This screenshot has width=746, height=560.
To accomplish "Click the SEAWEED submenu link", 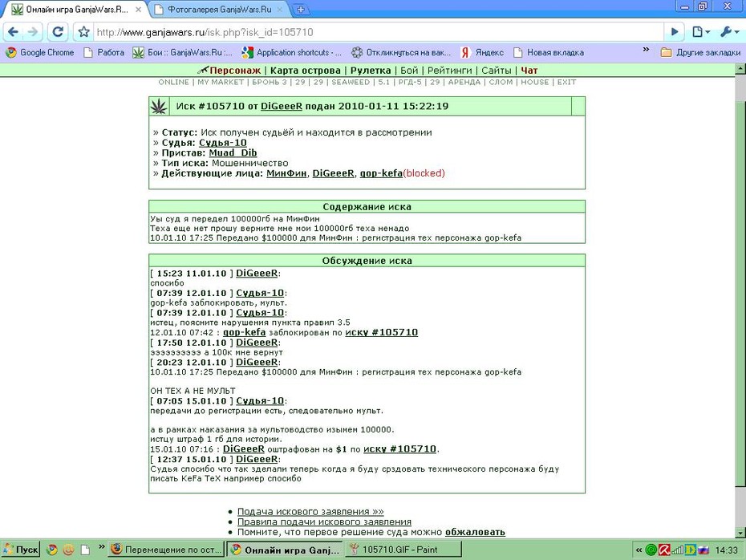I will (351, 82).
